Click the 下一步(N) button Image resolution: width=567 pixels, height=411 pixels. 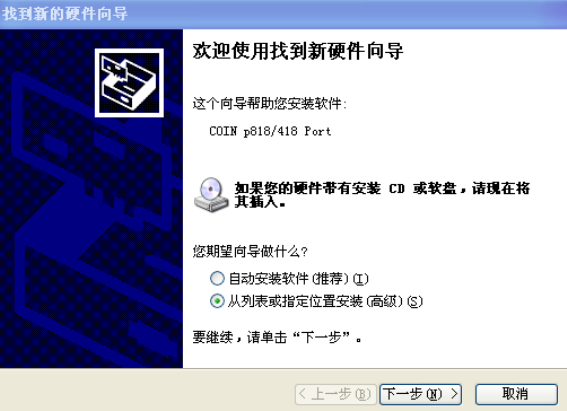pos(421,394)
